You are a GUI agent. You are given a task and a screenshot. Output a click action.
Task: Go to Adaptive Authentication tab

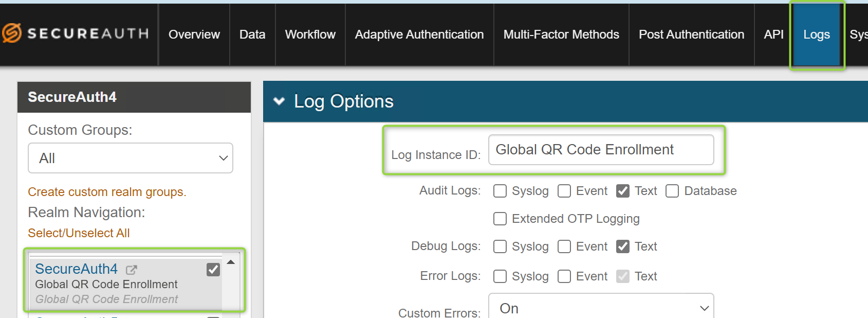click(x=419, y=34)
